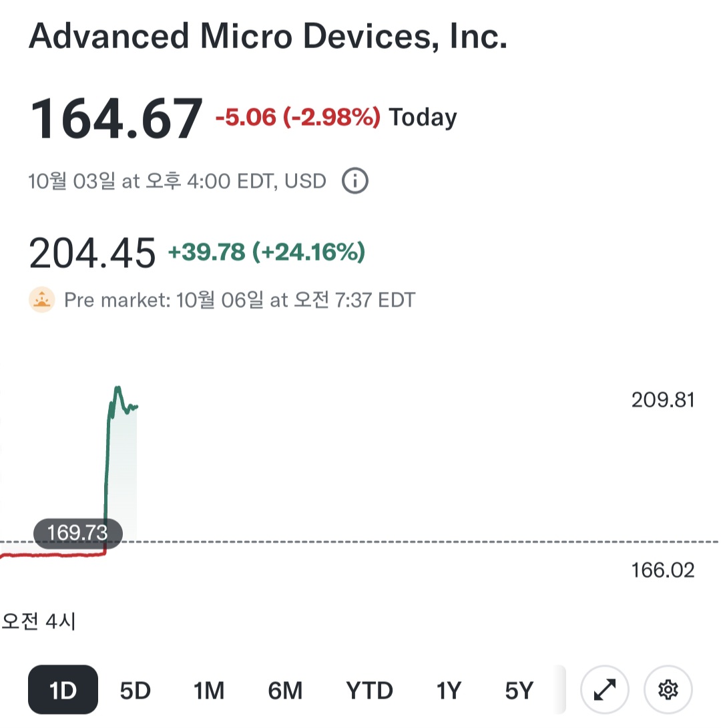The height and width of the screenshot is (728, 721).
Task: Select the 1D time range
Action: [x=63, y=690]
